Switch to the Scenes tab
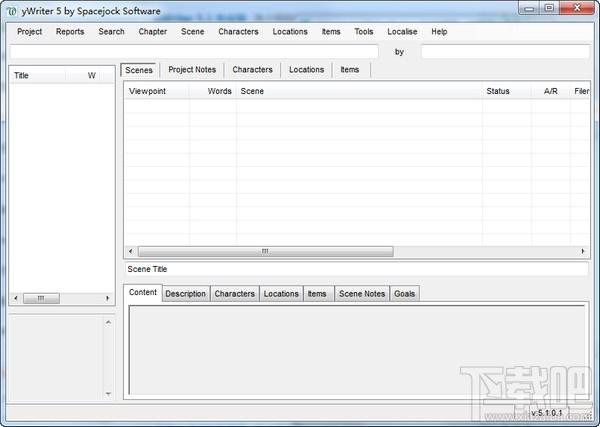The height and width of the screenshot is (427, 600). click(x=139, y=70)
